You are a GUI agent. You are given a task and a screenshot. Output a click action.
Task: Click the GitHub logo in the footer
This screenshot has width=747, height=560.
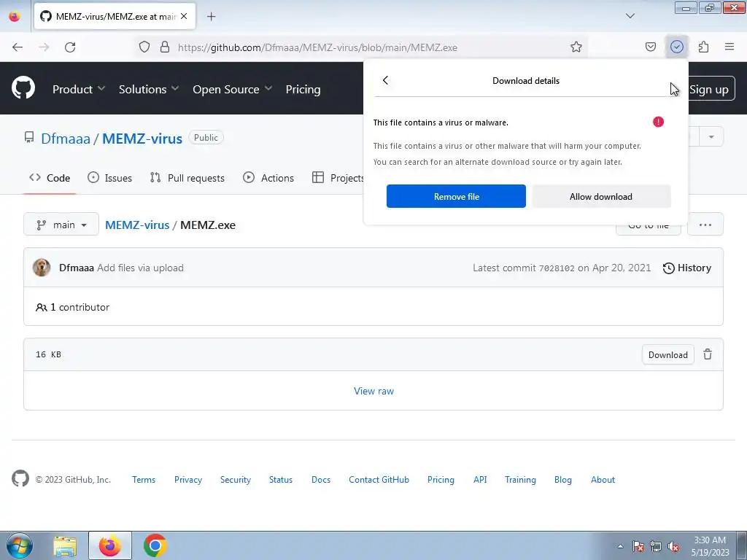pyautogui.click(x=20, y=479)
